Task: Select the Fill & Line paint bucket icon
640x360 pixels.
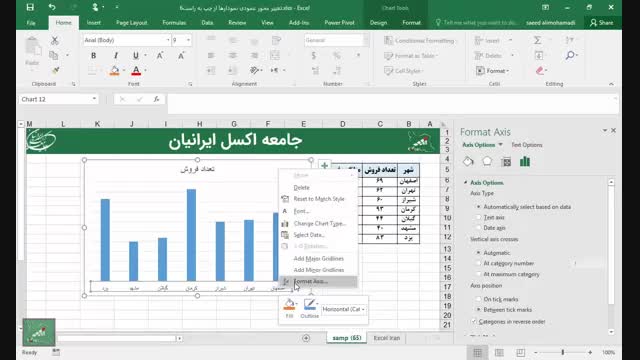Action: click(468, 162)
